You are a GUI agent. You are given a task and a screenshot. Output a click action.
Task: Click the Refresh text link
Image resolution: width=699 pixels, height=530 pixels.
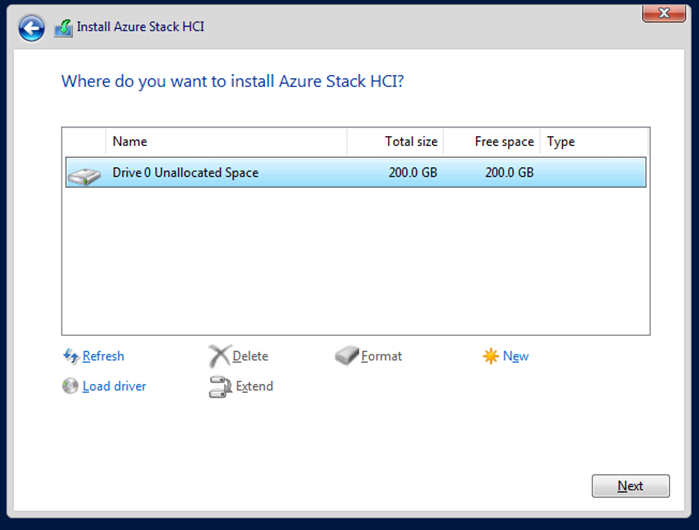pos(103,356)
